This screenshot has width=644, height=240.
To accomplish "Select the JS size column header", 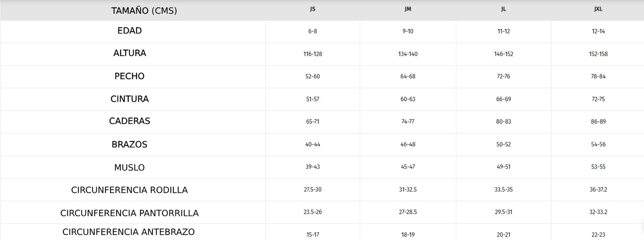I will 312,9.
